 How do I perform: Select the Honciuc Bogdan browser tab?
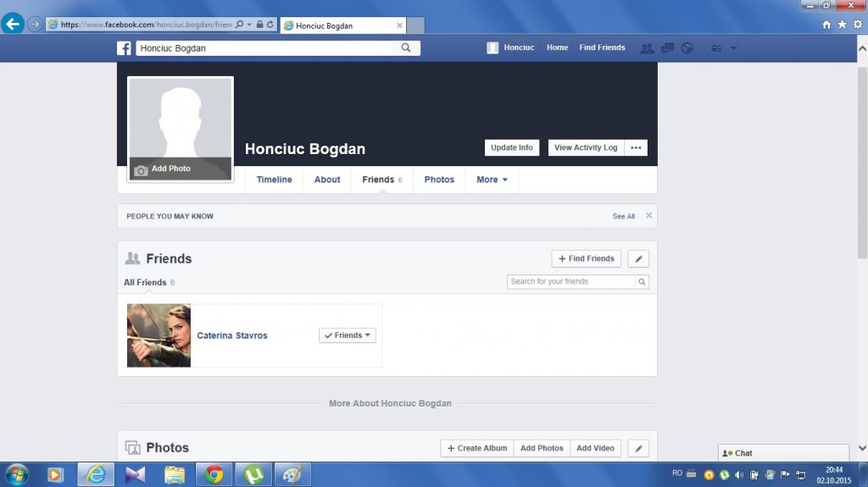(x=343, y=25)
